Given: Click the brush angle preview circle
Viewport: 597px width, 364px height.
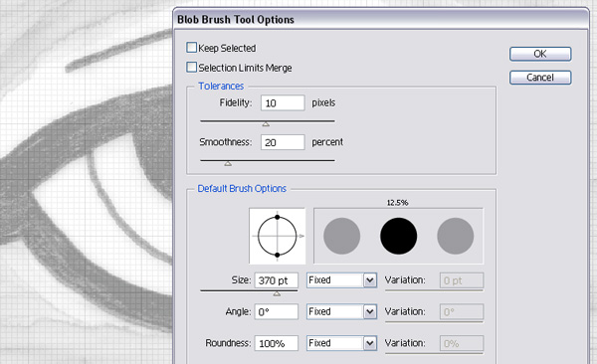Looking at the screenshot, I should pos(278,236).
